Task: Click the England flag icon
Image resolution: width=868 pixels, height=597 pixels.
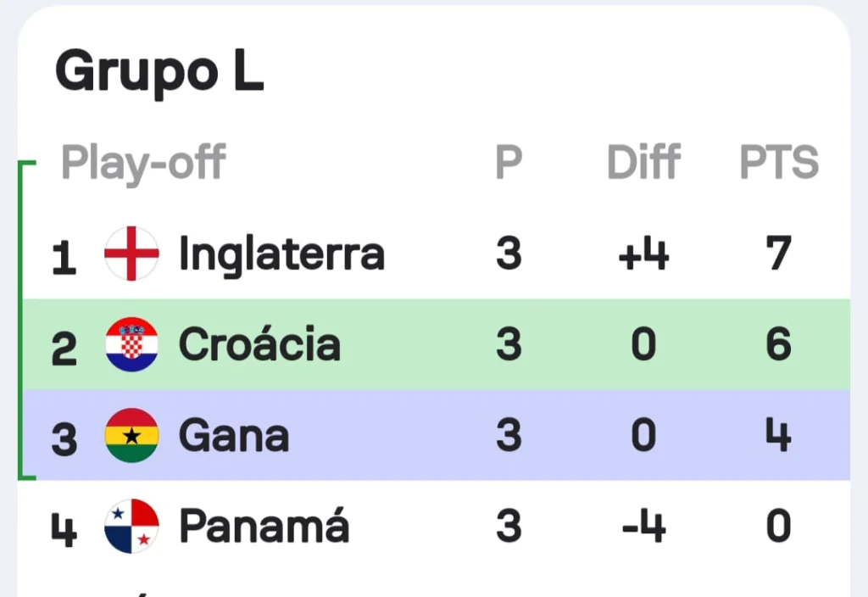Action: pyautogui.click(x=131, y=254)
